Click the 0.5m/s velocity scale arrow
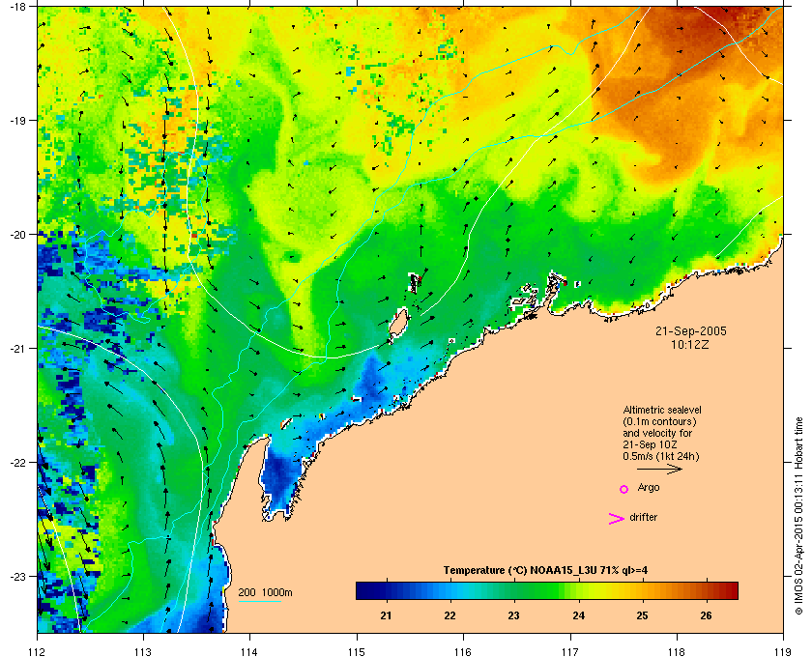Viewport: 812px width, 657px height. tap(659, 469)
